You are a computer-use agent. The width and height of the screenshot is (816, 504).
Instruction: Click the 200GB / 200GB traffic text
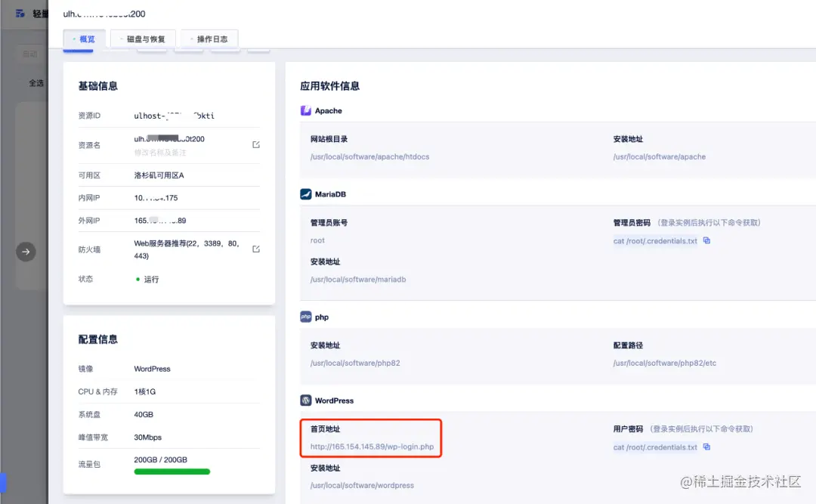161,459
